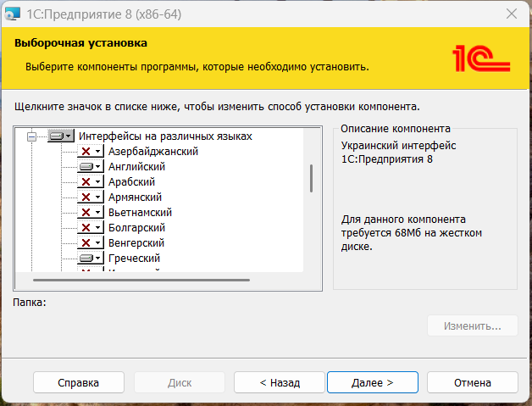This screenshot has width=532, height=406.
Task: Open the Венгерский install-state dropdown icon
Action: click(x=91, y=243)
